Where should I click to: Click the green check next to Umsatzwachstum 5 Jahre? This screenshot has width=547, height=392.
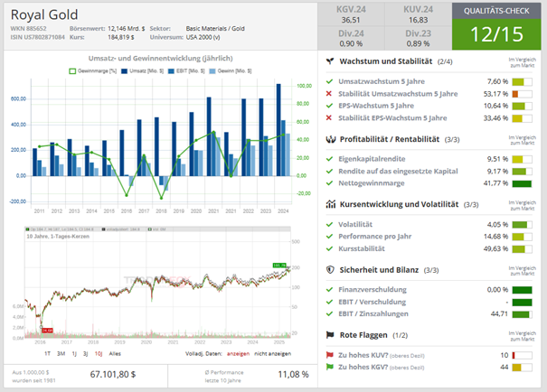click(329, 81)
